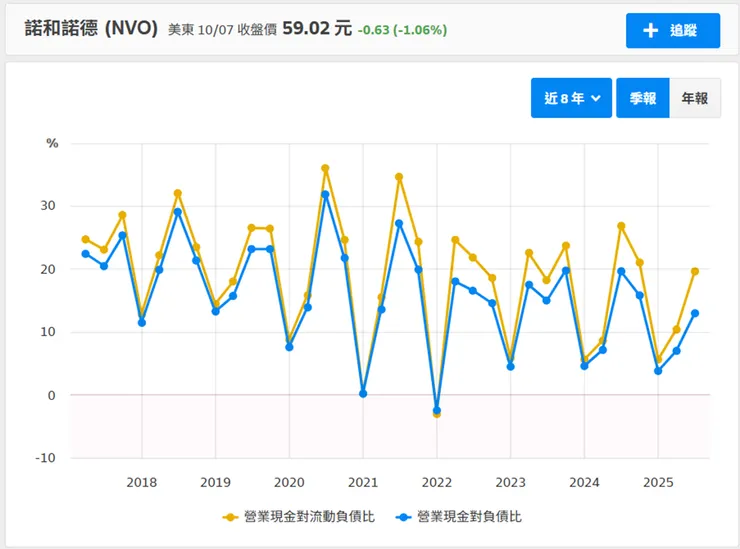Viewport: 740px width, 549px height.
Task: Click the yellow legend marker icon
Action: pyautogui.click(x=230, y=517)
